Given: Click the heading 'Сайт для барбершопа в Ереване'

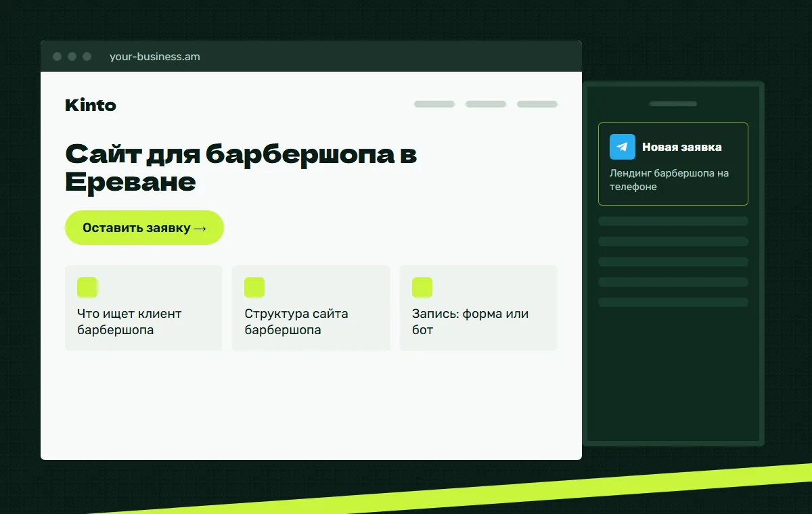Looking at the screenshot, I should 241,168.
